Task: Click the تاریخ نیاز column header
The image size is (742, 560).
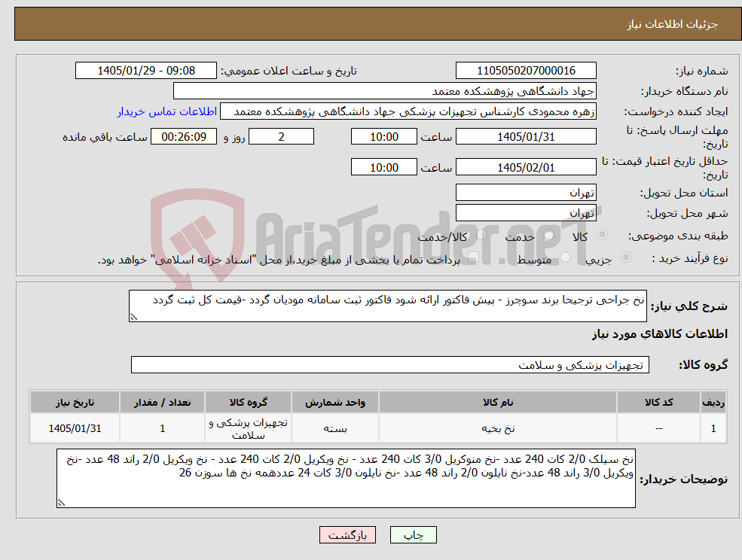Action: (75, 402)
